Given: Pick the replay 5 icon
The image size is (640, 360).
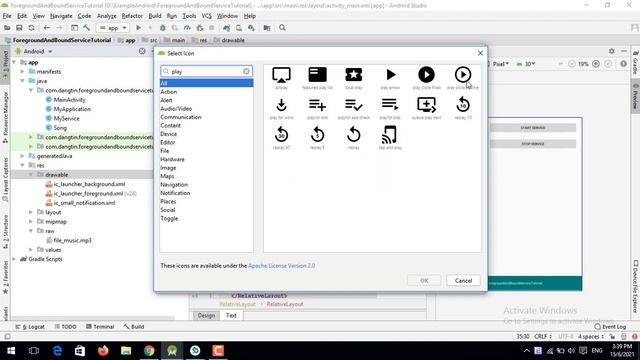Looking at the screenshot, I should 318,135.
